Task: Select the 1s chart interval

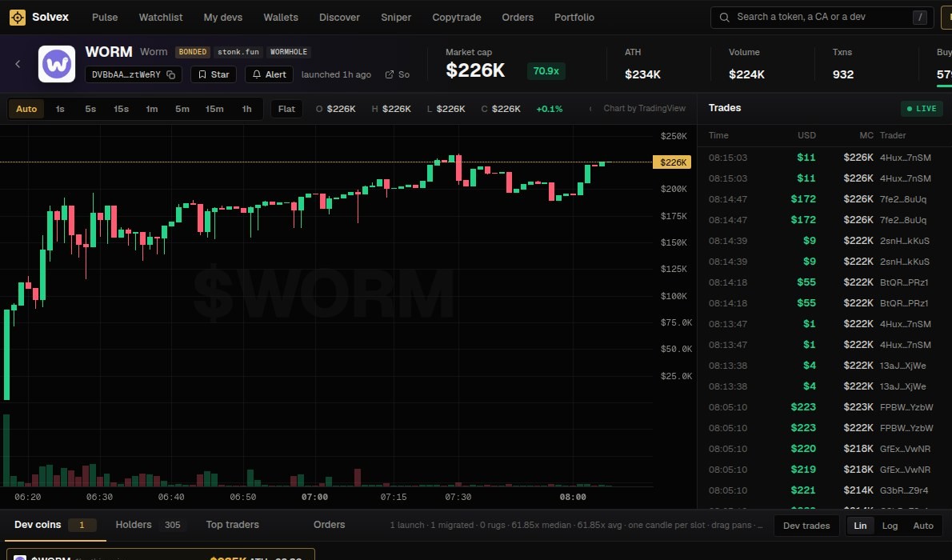Action: click(x=59, y=109)
